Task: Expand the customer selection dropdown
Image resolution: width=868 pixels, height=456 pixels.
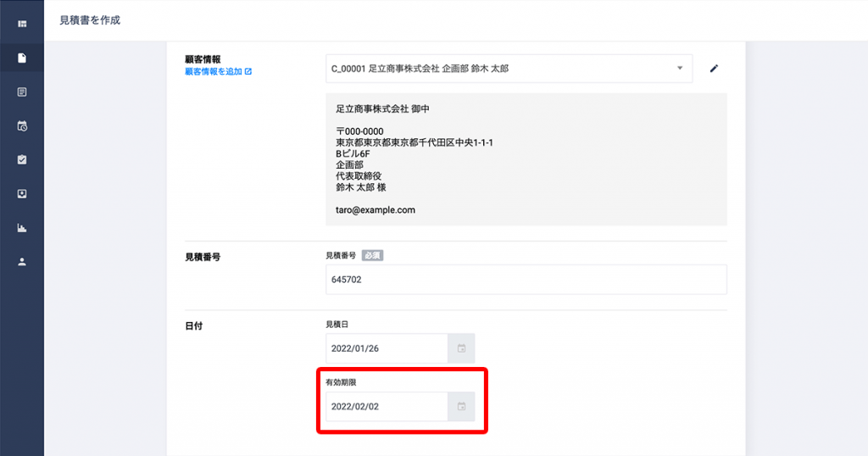Action: pos(680,68)
